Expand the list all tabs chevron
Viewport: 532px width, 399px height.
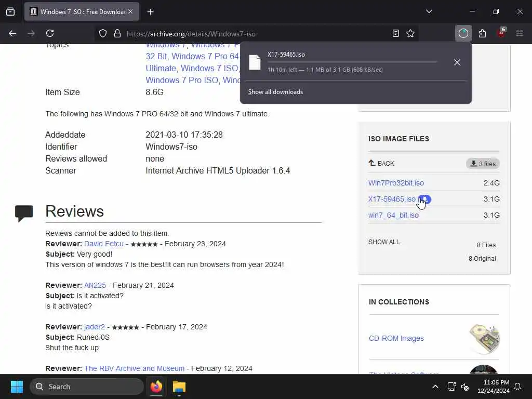tap(429, 11)
